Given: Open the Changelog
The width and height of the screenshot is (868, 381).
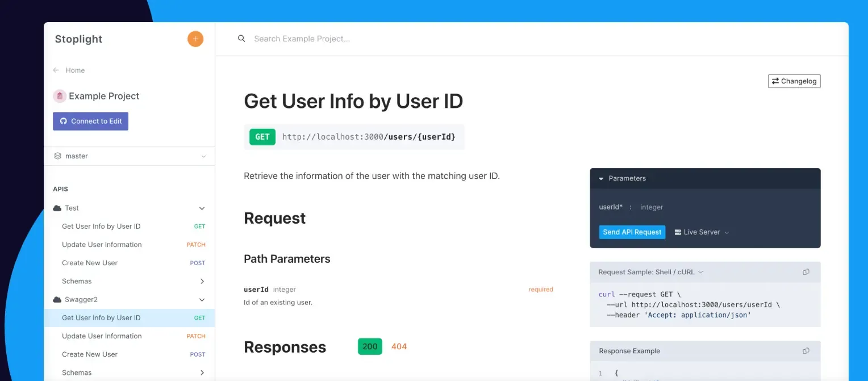Looking at the screenshot, I should (x=794, y=81).
